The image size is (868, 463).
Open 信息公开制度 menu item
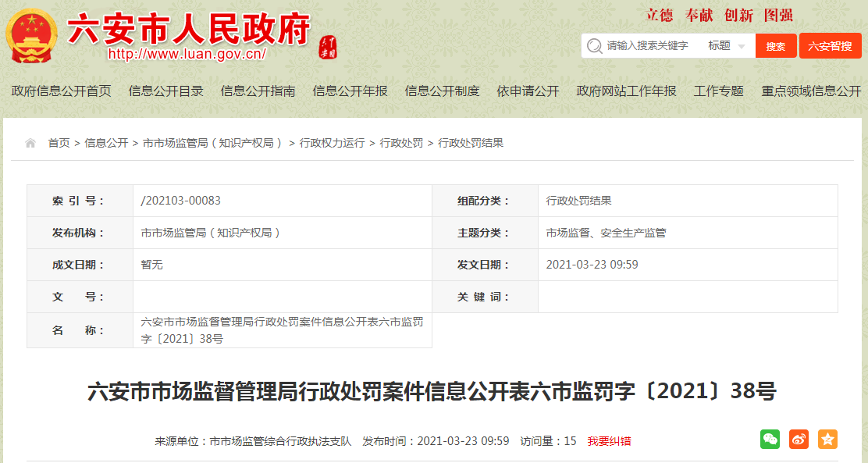click(442, 91)
